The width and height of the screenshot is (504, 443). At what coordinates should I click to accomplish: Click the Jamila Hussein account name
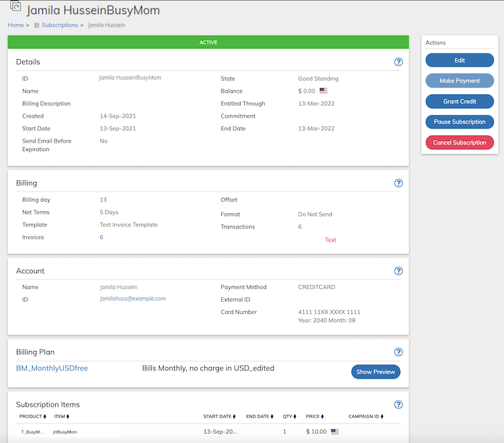[118, 287]
